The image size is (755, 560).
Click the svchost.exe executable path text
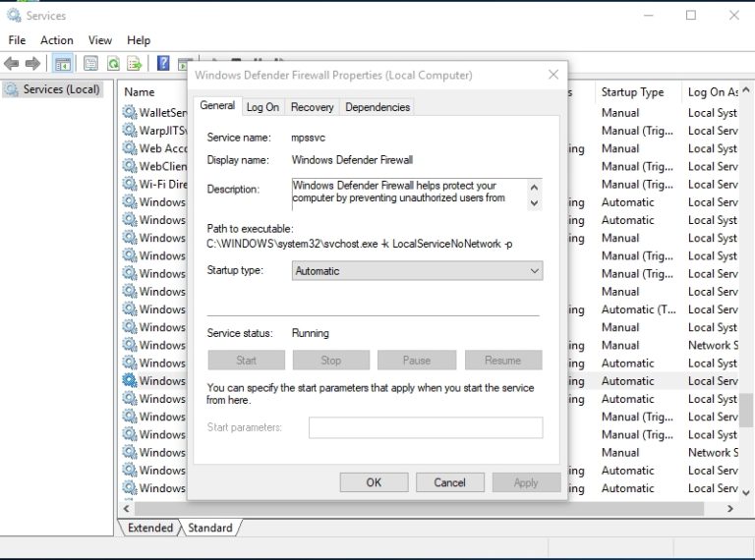coord(359,244)
